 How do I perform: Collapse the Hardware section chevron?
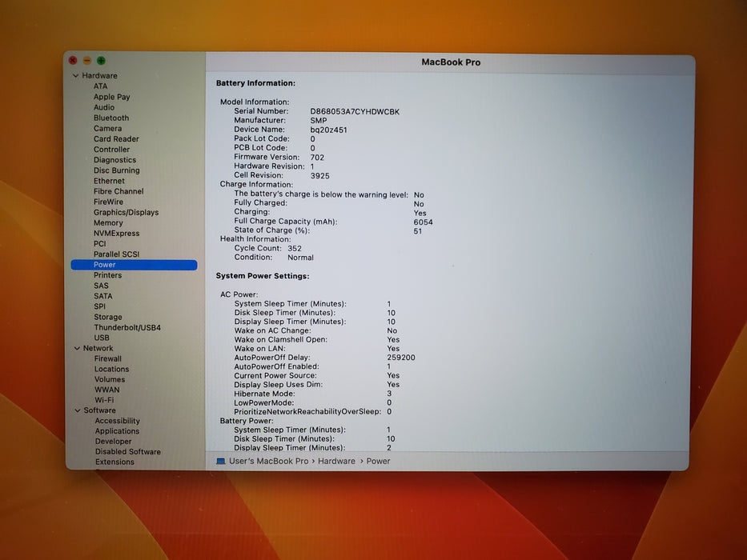76,76
